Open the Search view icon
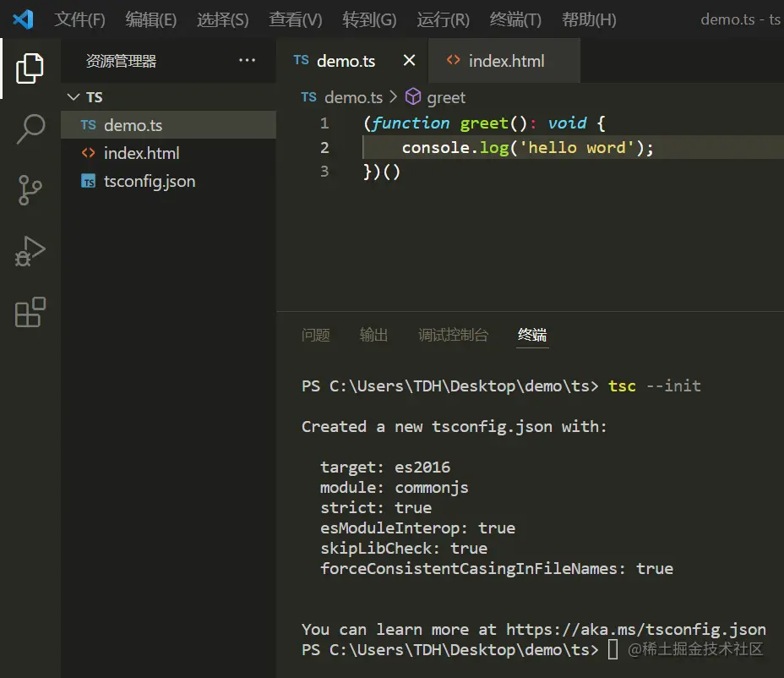This screenshot has height=678, width=784. pyautogui.click(x=30, y=128)
